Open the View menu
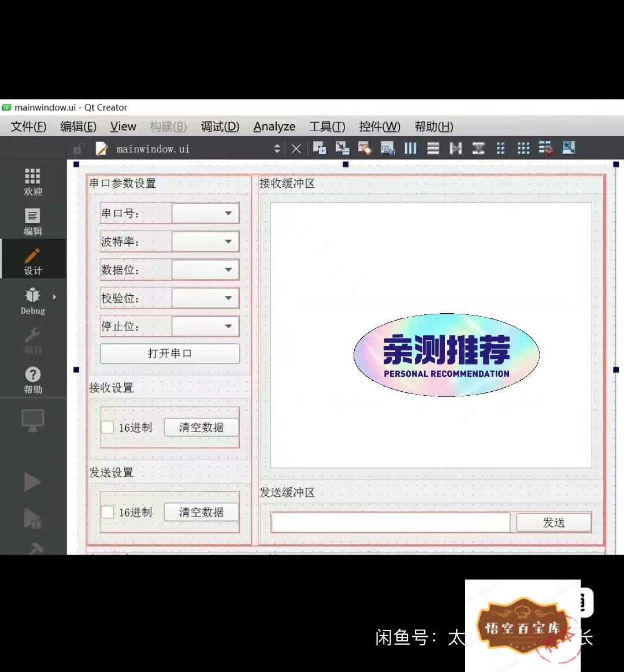The width and height of the screenshot is (624, 672). pos(123,127)
